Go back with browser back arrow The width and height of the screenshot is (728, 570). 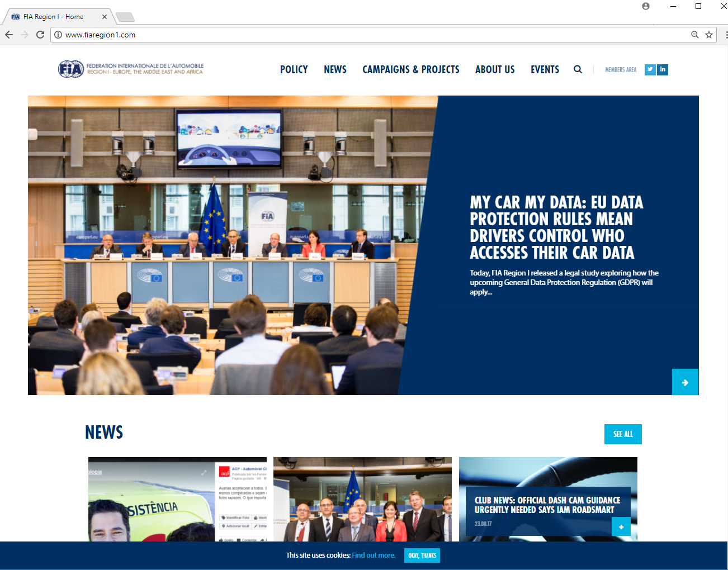click(x=9, y=35)
